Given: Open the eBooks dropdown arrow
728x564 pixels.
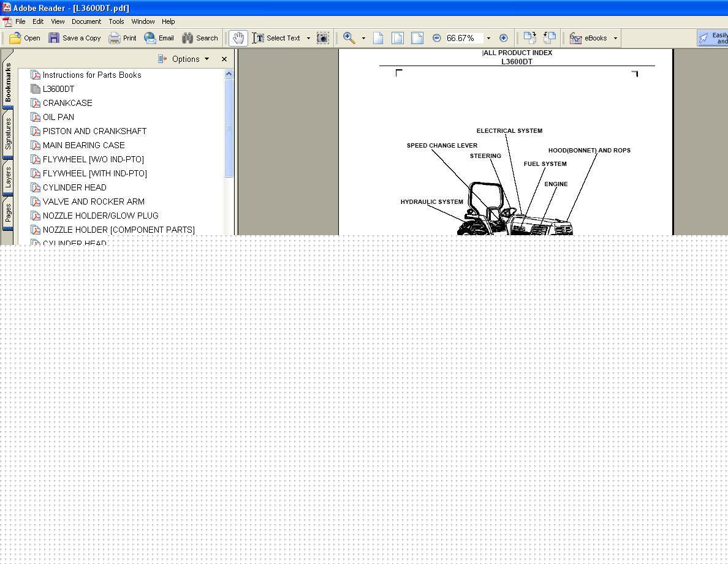Looking at the screenshot, I should 616,38.
